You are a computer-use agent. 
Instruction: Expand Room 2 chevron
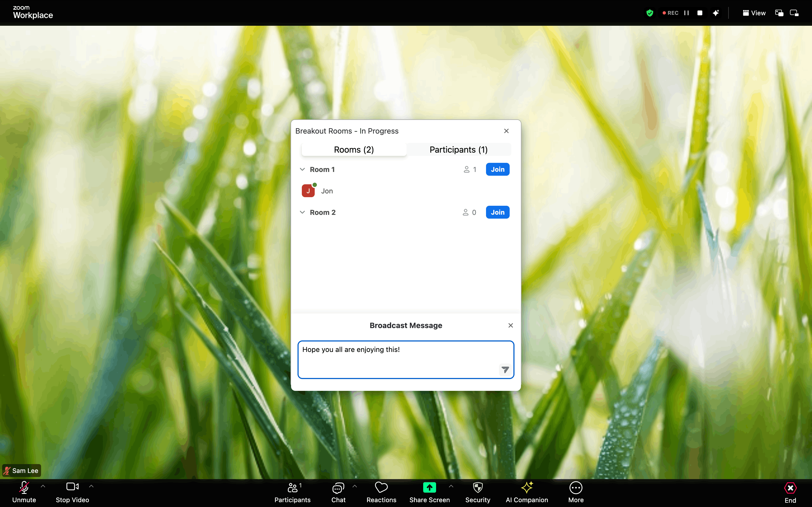pyautogui.click(x=302, y=212)
